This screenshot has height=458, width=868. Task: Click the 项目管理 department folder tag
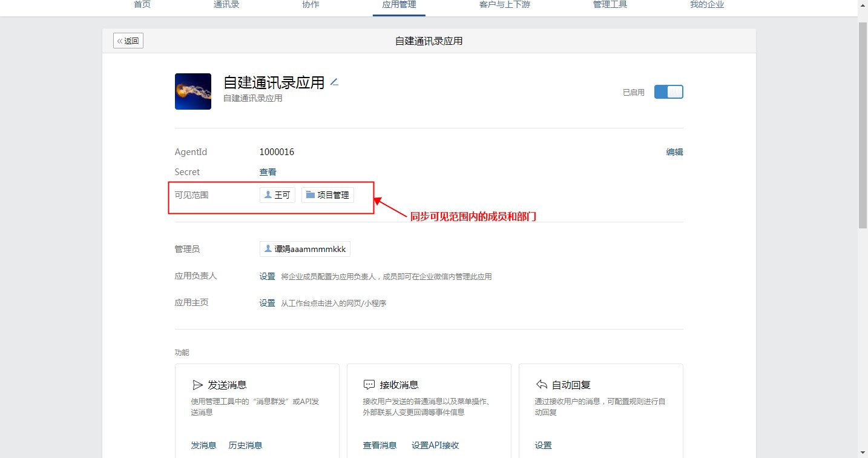(x=327, y=195)
